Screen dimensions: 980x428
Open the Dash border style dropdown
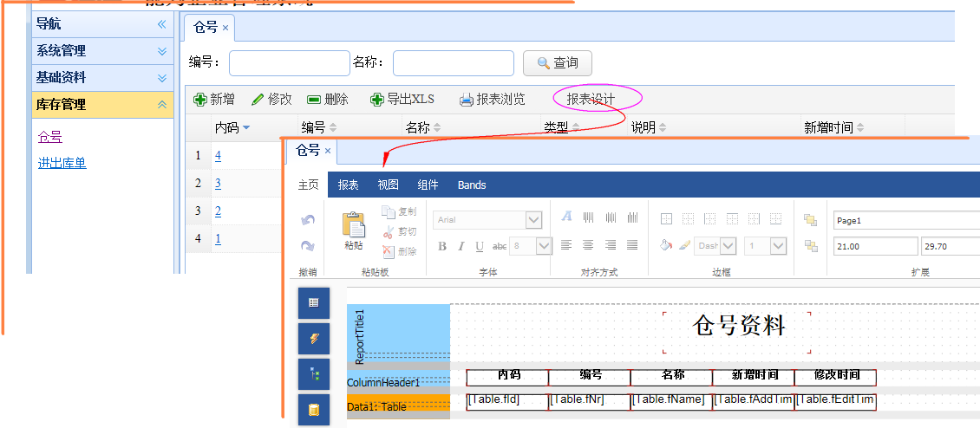pyautogui.click(x=728, y=246)
